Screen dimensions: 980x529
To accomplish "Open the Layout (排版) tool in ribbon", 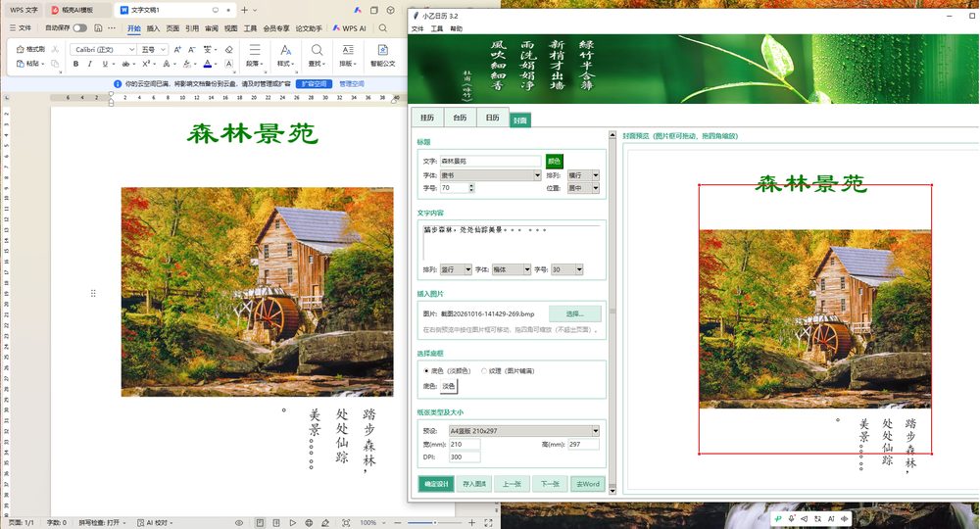I will [348, 55].
